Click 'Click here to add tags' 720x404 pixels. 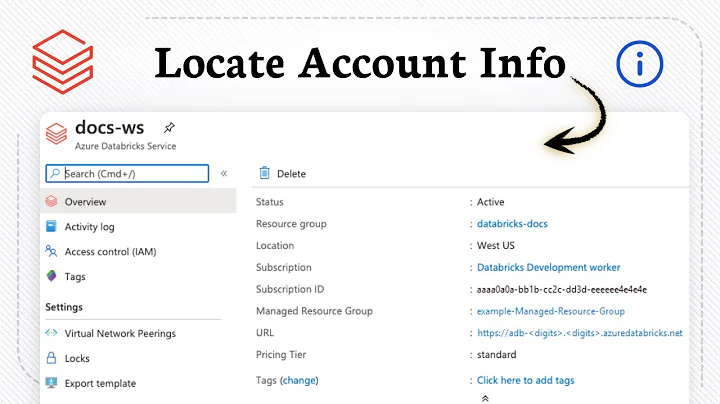[x=526, y=380]
